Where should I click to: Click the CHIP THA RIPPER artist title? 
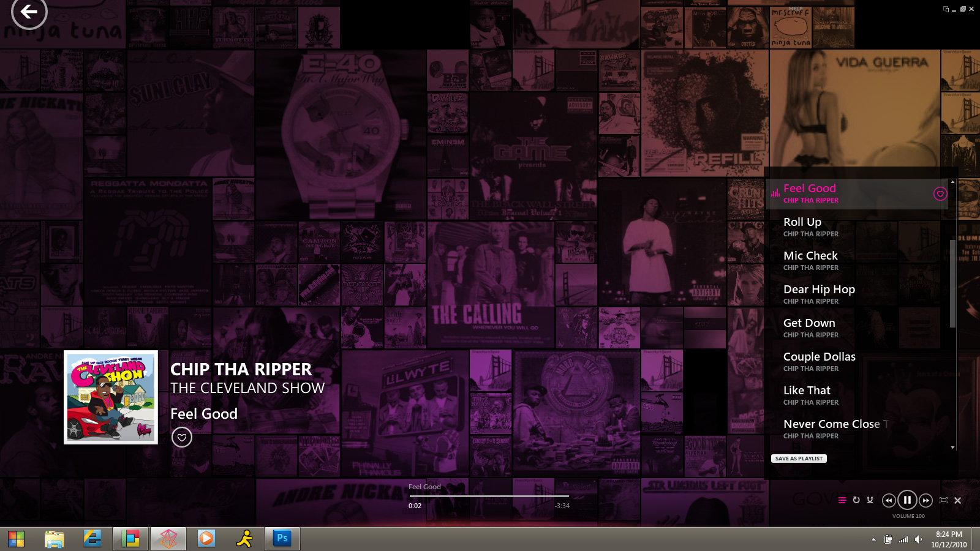tap(241, 369)
